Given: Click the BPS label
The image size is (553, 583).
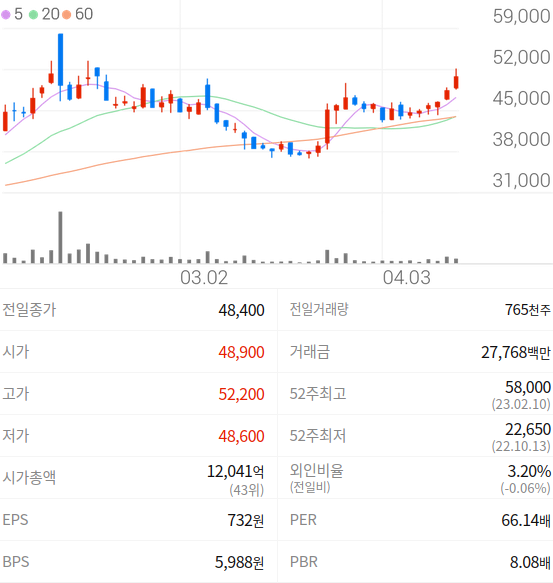Looking at the screenshot, I should (x=16, y=562).
